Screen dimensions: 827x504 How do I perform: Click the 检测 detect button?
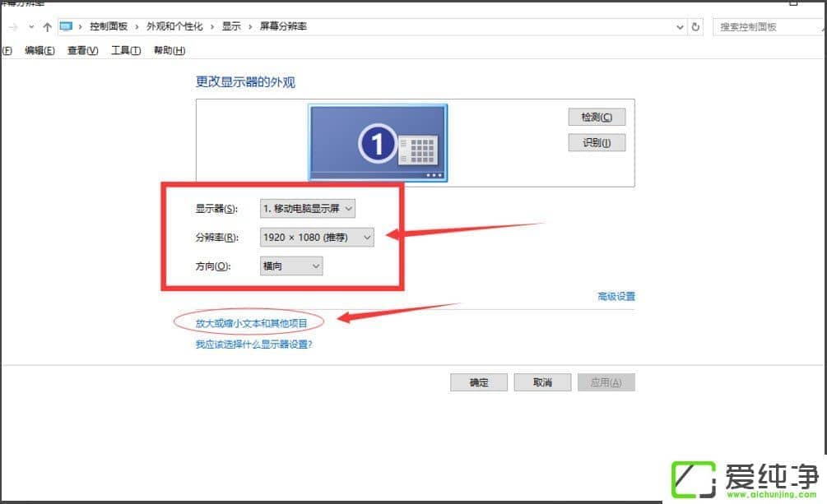pos(596,116)
